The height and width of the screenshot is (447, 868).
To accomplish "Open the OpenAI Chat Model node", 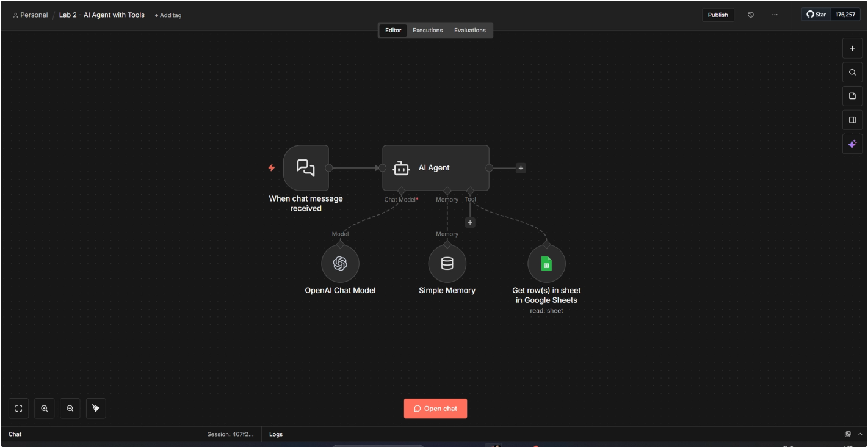I will tap(340, 263).
